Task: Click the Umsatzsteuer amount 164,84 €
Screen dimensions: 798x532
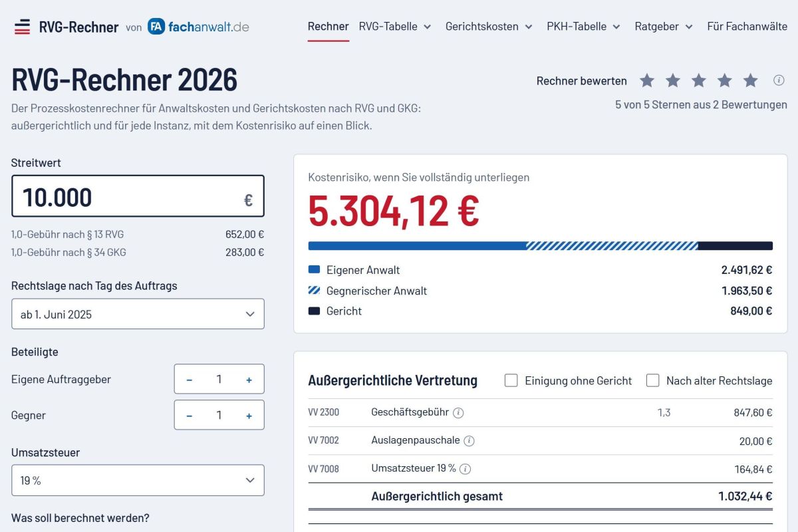Action: [753, 469]
